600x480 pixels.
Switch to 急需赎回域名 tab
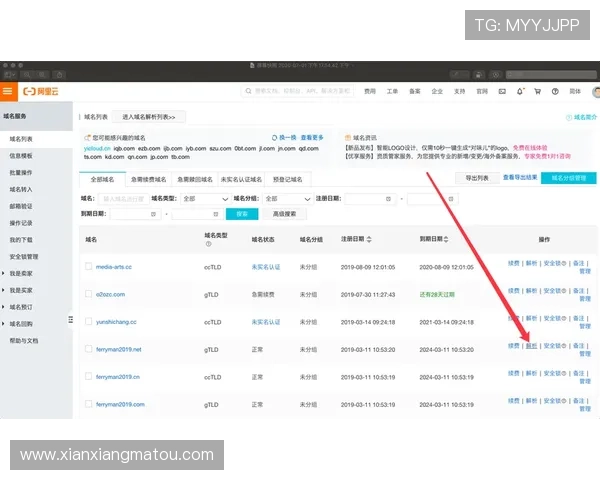click(195, 179)
